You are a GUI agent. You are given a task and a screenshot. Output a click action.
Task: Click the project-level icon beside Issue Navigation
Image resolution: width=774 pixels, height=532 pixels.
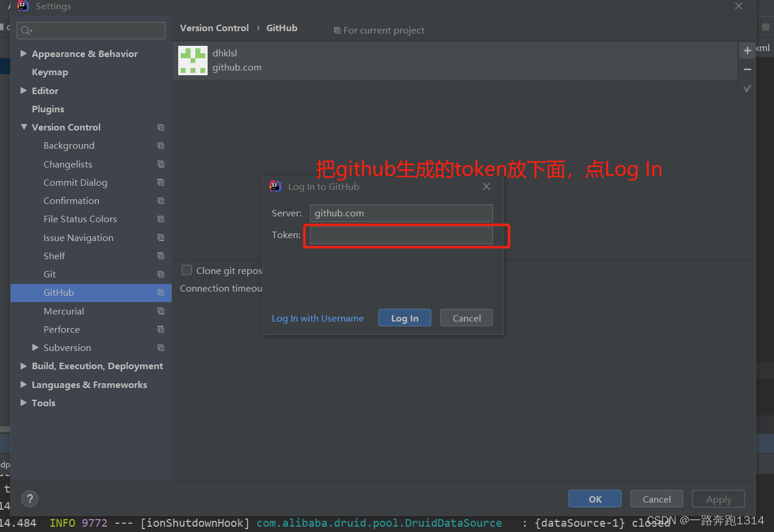tap(161, 237)
